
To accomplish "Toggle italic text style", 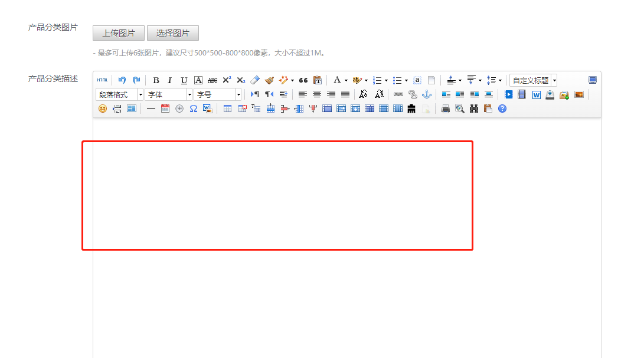I will [170, 80].
